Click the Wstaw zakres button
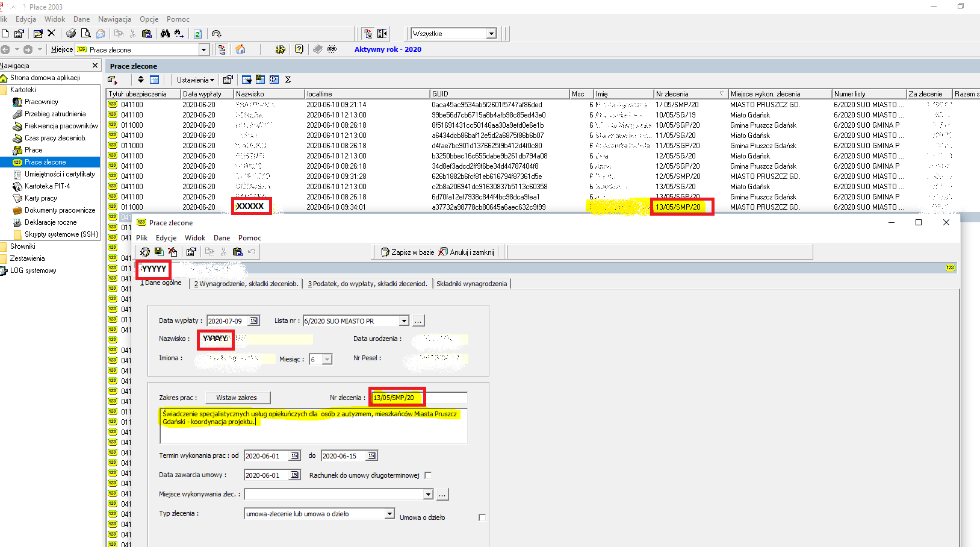This screenshot has width=980, height=547. click(237, 398)
